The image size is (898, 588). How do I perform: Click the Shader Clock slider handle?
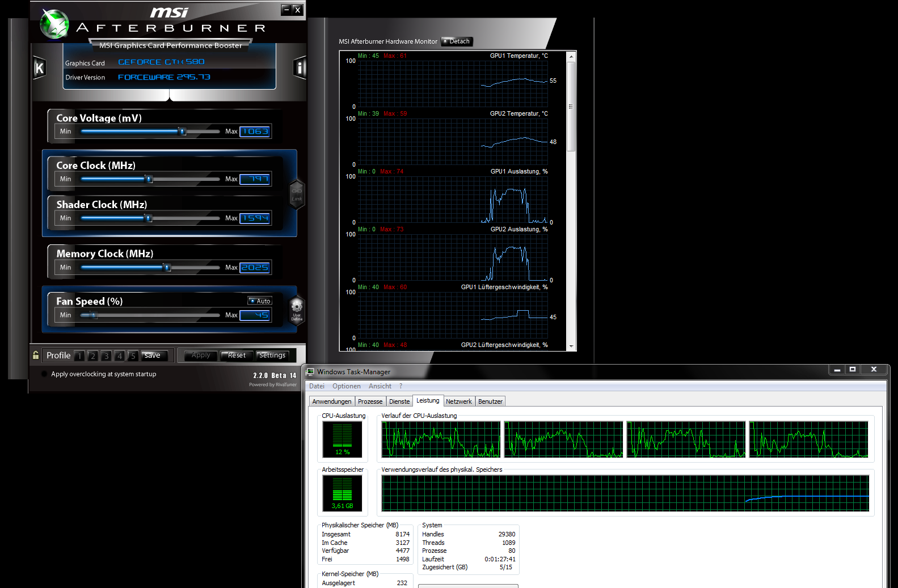149,218
